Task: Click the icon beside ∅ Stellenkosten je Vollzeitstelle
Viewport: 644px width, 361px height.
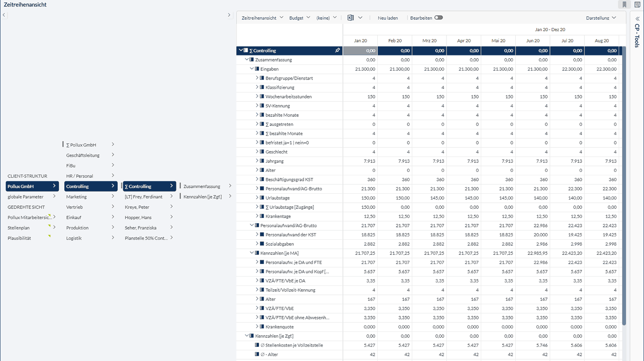Action: (x=257, y=345)
